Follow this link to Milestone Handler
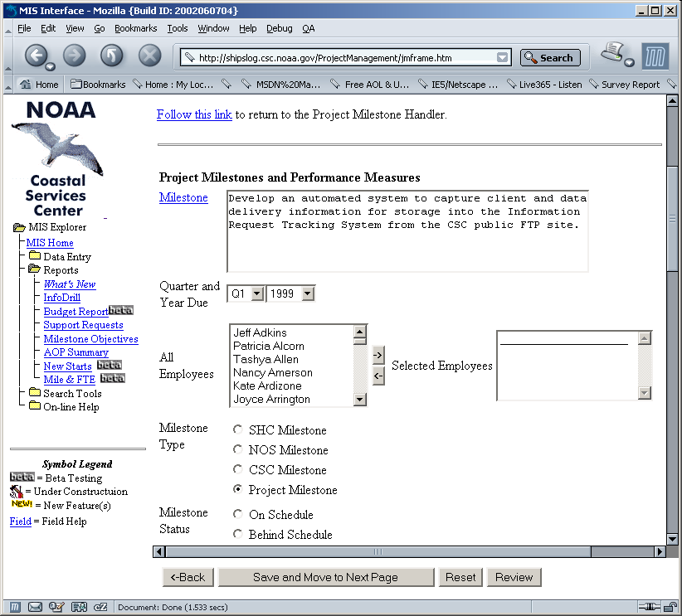This screenshot has width=682, height=616. 194,114
